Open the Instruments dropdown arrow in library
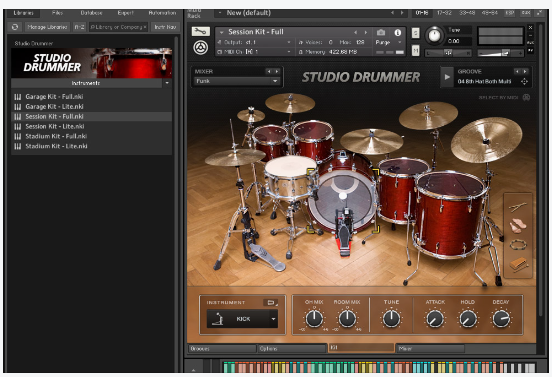This screenshot has width=552, height=377. [167, 83]
